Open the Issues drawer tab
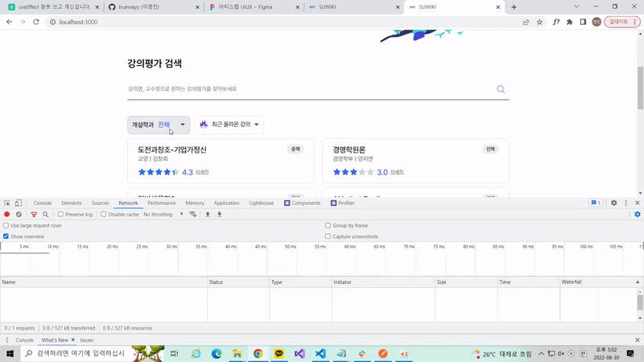This screenshot has width=644, height=362. (87, 339)
